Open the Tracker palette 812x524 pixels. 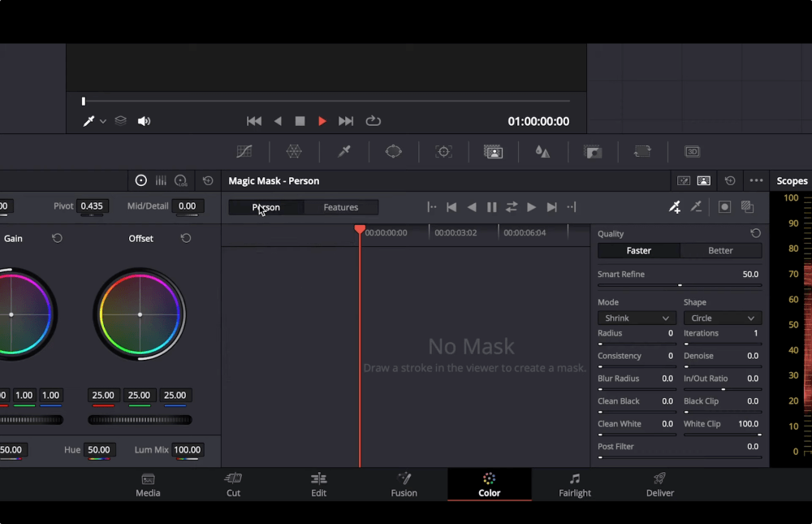pos(443,151)
